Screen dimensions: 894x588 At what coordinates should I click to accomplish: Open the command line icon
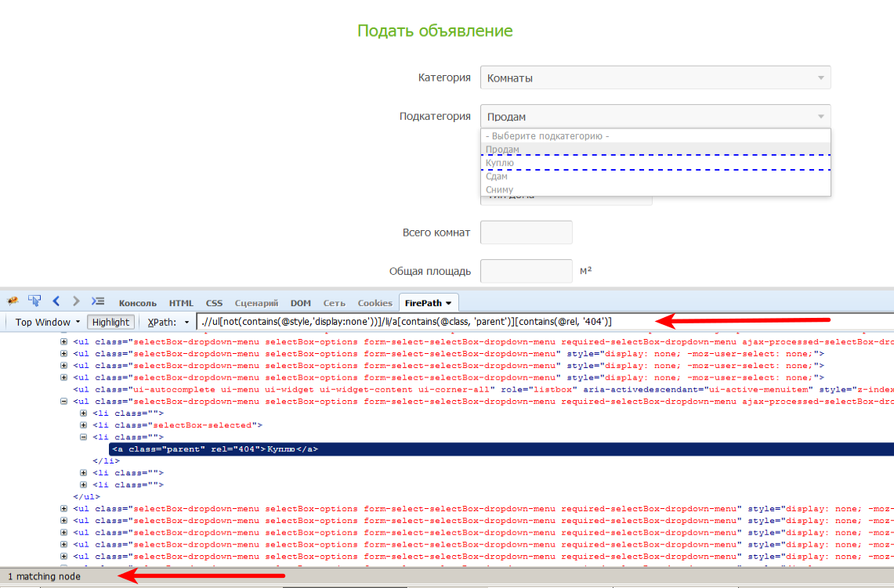pyautogui.click(x=98, y=301)
